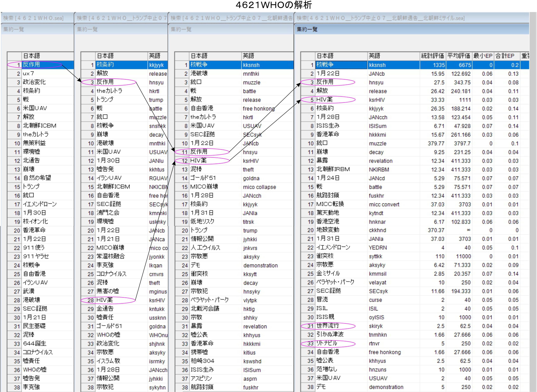The height and width of the screenshot is (392, 537).
Task: Click the 港破壊 row with code mnthki in the third table
Action: [x=199, y=73]
